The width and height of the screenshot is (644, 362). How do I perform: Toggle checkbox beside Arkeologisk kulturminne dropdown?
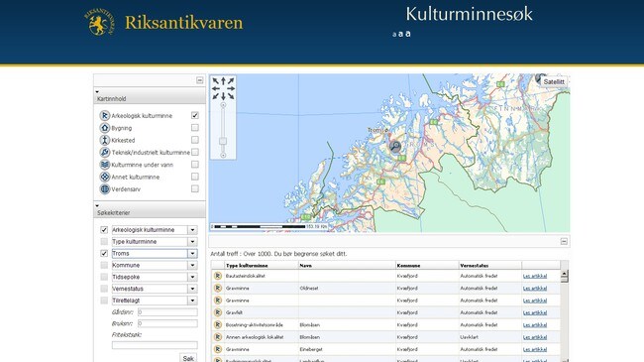pyautogui.click(x=104, y=230)
